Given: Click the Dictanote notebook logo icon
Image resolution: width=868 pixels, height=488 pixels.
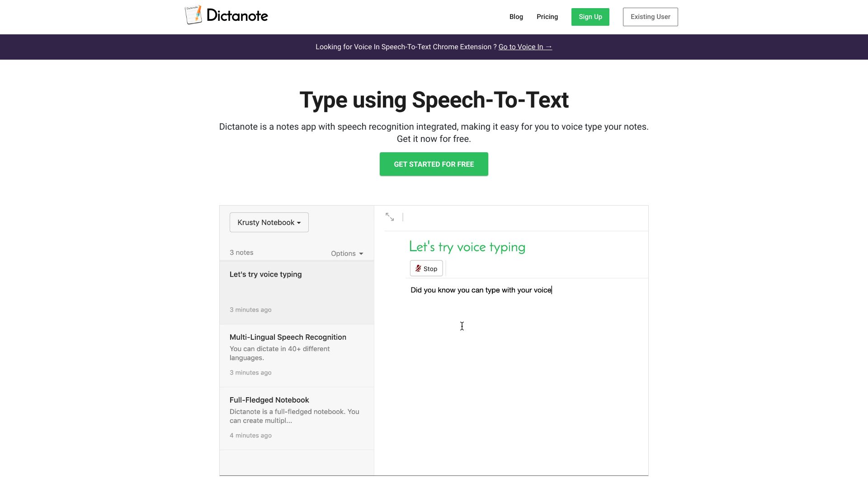Looking at the screenshot, I should 194,14.
